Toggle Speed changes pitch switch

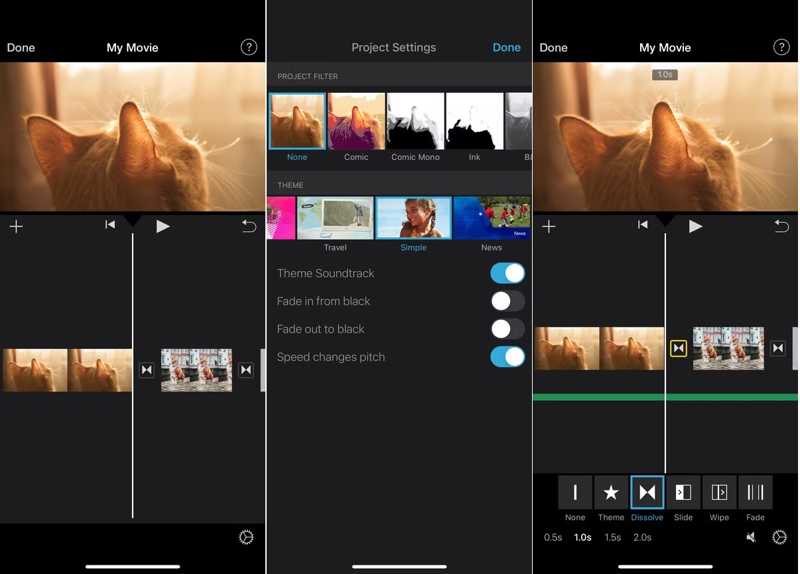pyautogui.click(x=507, y=357)
